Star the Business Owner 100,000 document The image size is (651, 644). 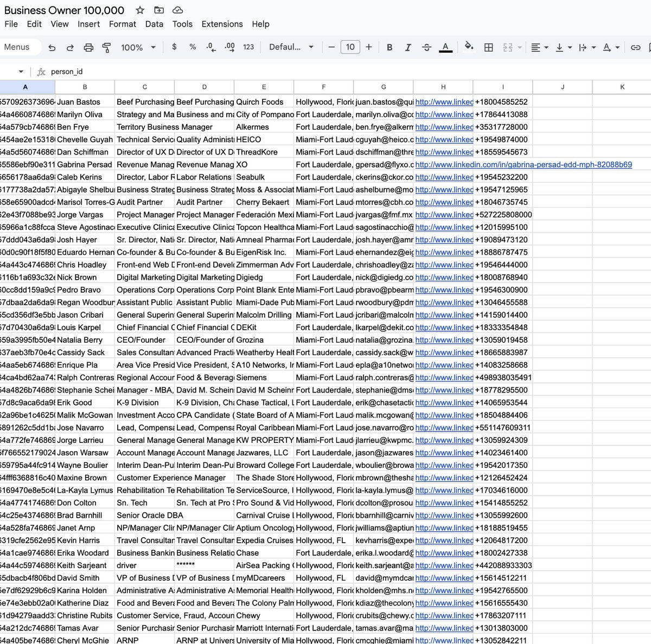140,10
